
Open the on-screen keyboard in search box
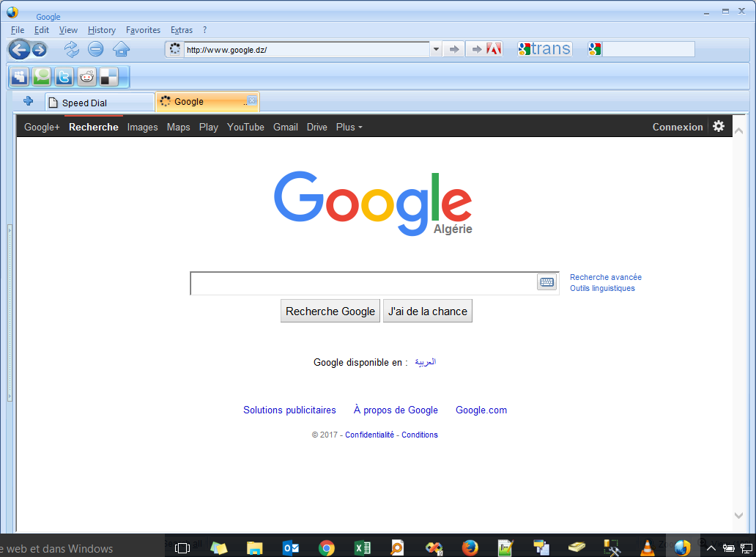tap(546, 282)
